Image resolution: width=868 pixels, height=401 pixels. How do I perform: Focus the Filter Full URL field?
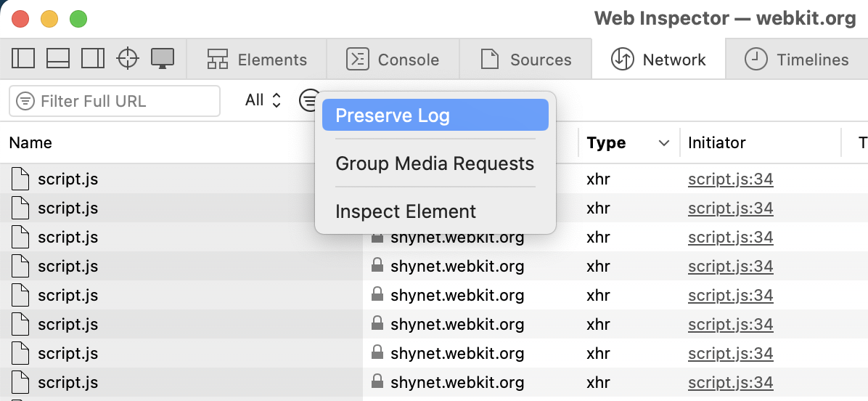pos(123,101)
